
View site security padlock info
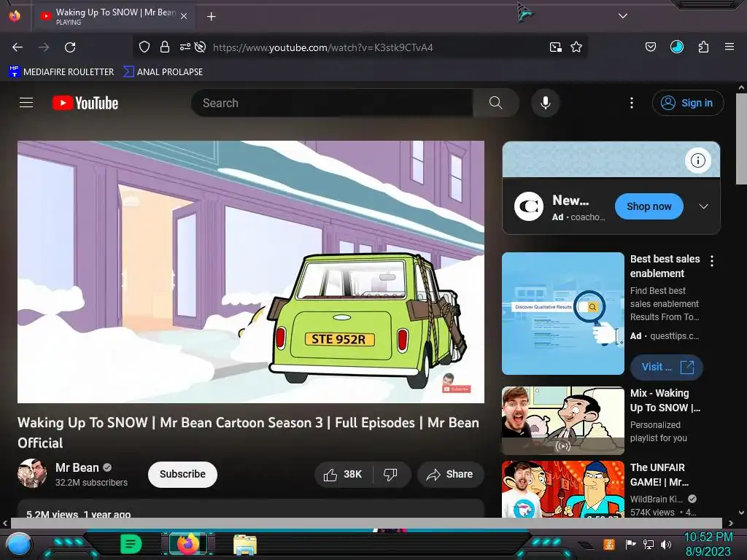[165, 47]
